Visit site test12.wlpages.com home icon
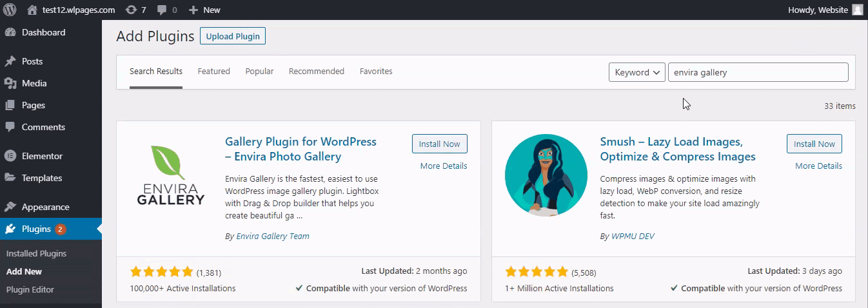 32,10
